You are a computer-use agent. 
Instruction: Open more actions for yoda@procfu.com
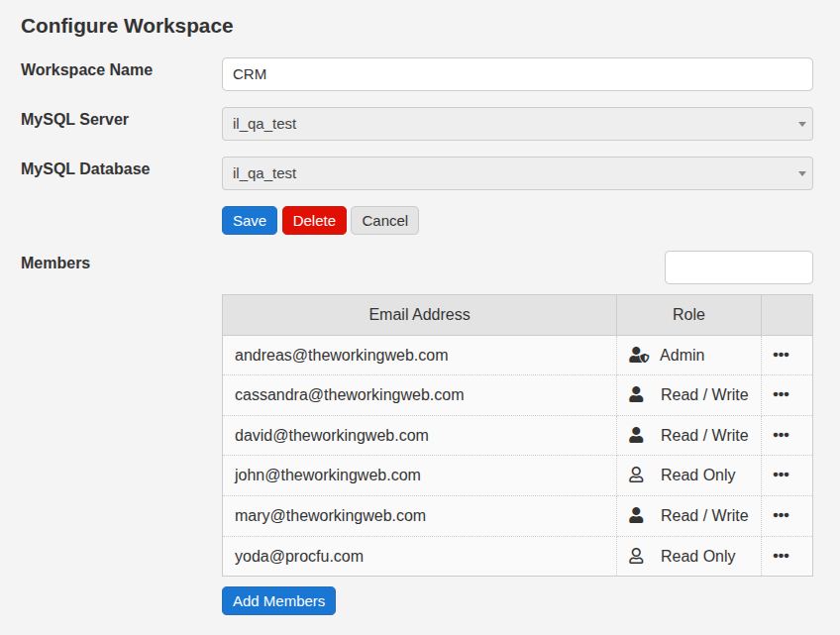click(x=781, y=556)
